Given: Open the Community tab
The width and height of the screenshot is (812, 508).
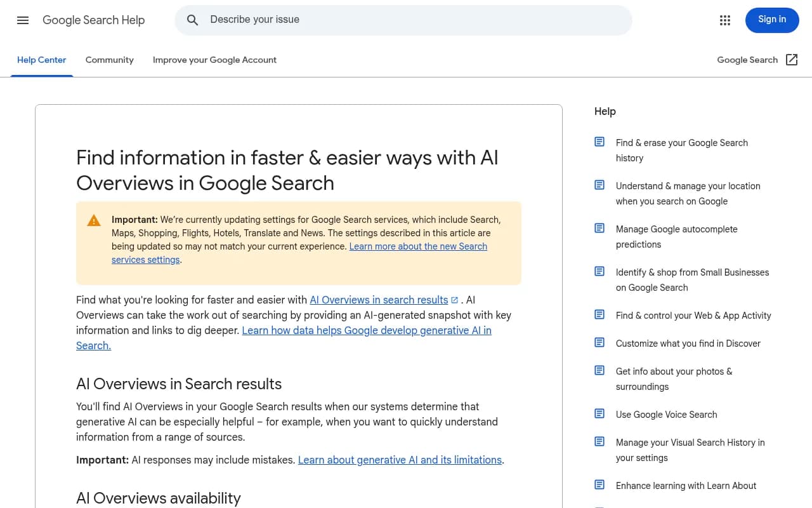Looking at the screenshot, I should tap(110, 60).
